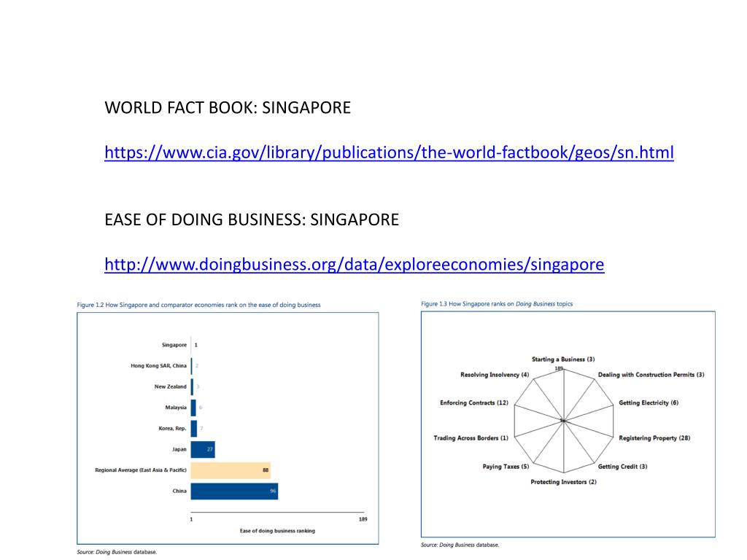Click the 'Singapore' label in bar chart
Image resolution: width=747 pixels, height=560 pixels.
tap(174, 345)
